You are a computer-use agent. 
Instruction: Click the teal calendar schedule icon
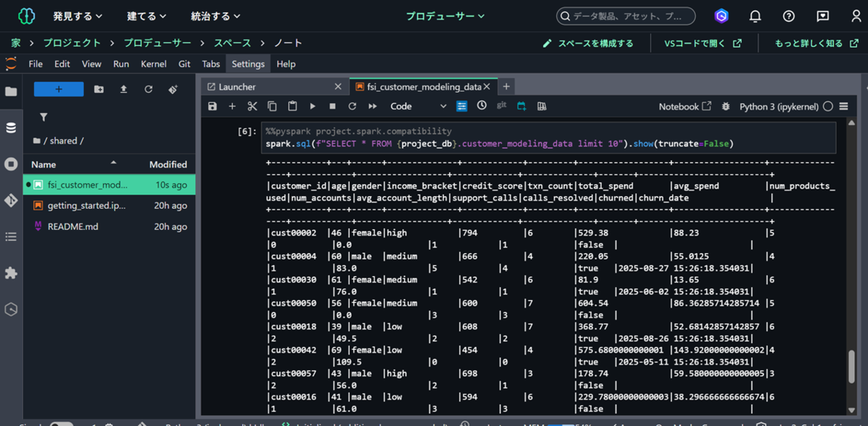click(522, 106)
